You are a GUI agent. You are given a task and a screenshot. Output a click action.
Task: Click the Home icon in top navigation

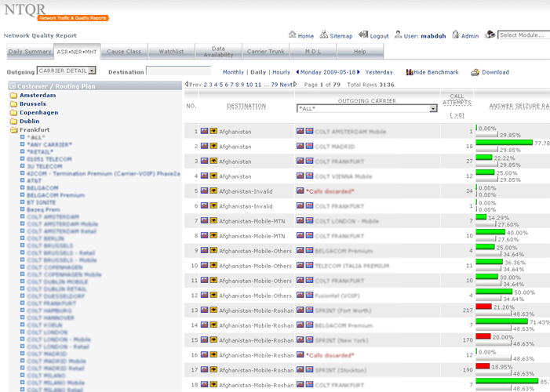coord(292,35)
